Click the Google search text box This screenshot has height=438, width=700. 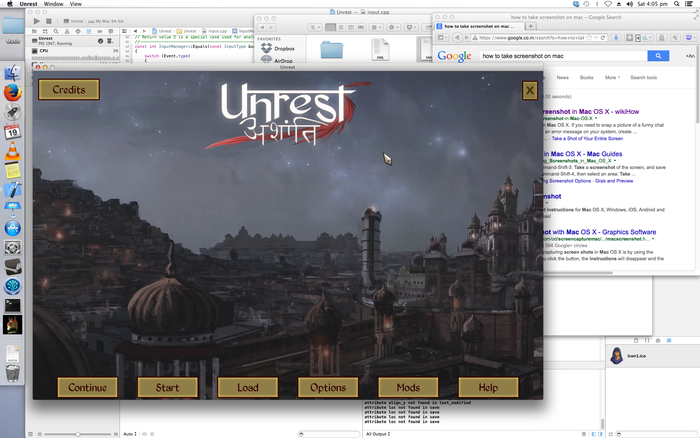pos(563,56)
